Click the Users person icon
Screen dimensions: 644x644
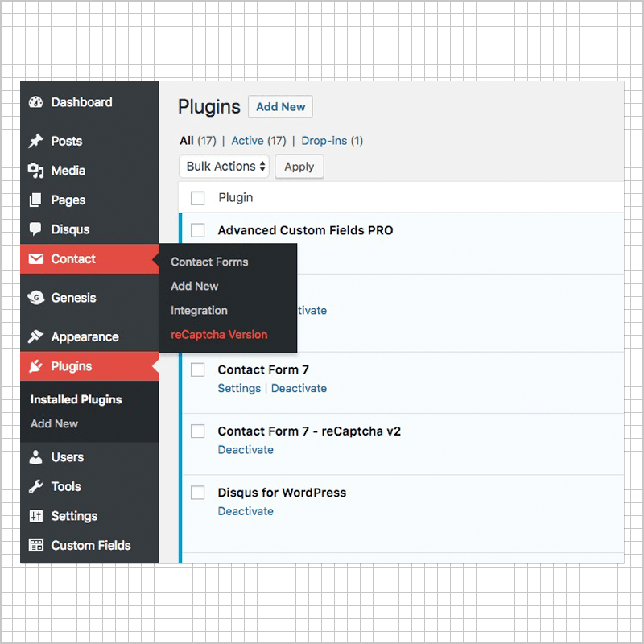pos(35,457)
